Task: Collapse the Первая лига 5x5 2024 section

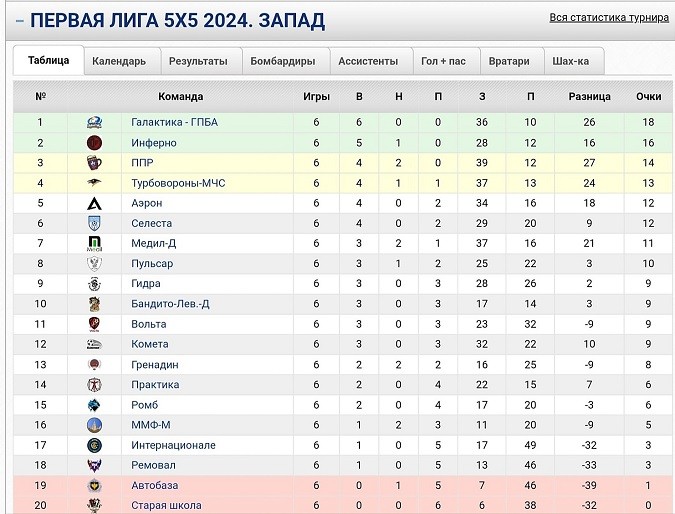Action: point(19,21)
